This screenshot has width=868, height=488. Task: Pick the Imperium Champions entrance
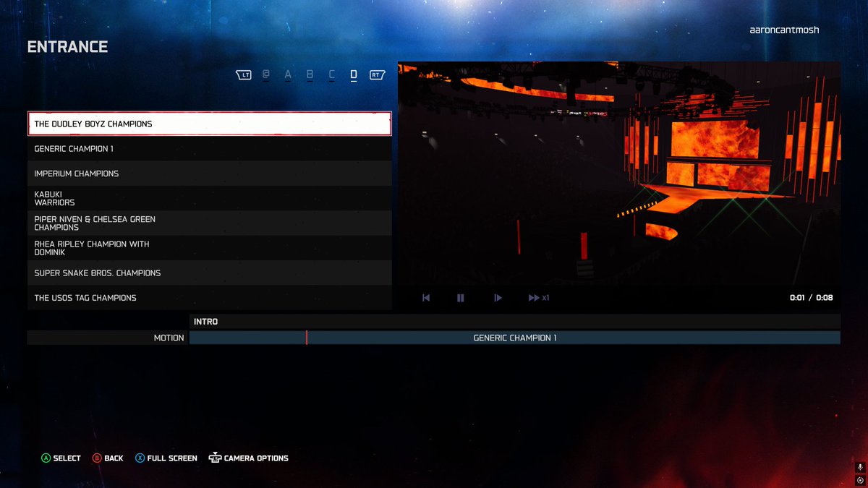point(210,174)
